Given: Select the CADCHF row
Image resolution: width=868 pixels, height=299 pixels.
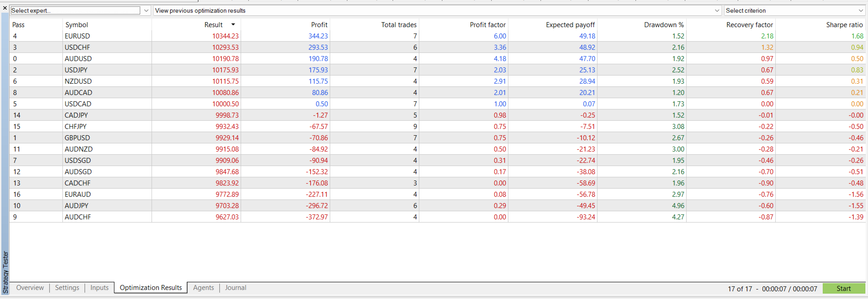Looking at the screenshot, I should tap(437, 183).
